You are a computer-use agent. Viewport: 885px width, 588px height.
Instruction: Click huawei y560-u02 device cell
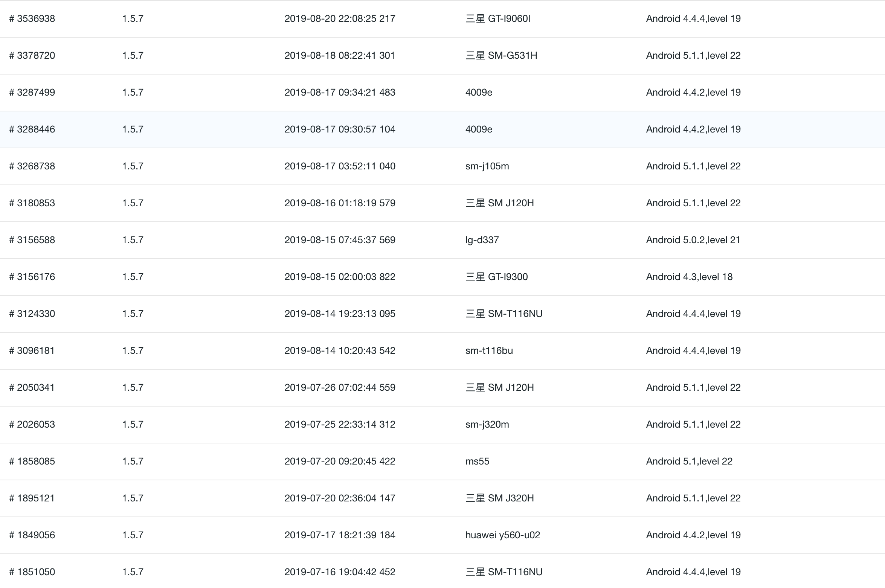tap(502, 535)
